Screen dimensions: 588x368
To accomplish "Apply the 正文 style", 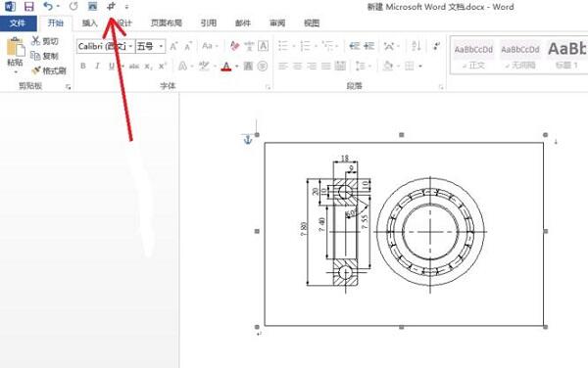I will tap(473, 56).
